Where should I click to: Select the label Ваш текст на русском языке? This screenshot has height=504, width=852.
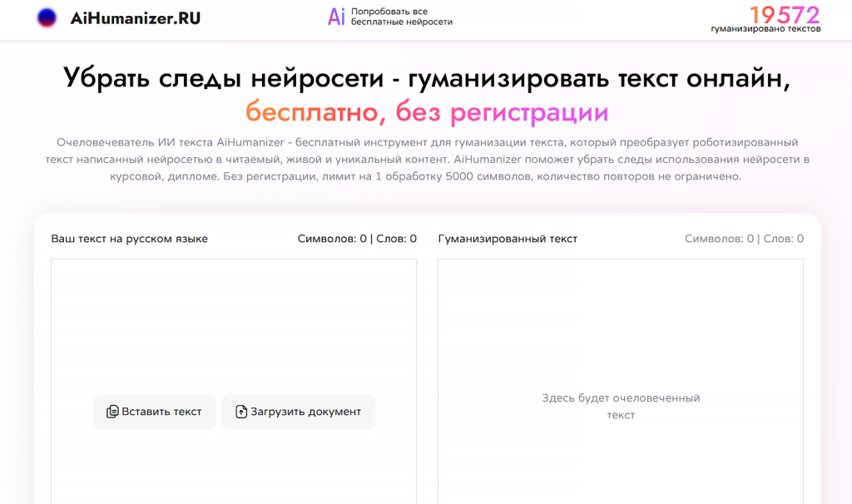click(130, 238)
